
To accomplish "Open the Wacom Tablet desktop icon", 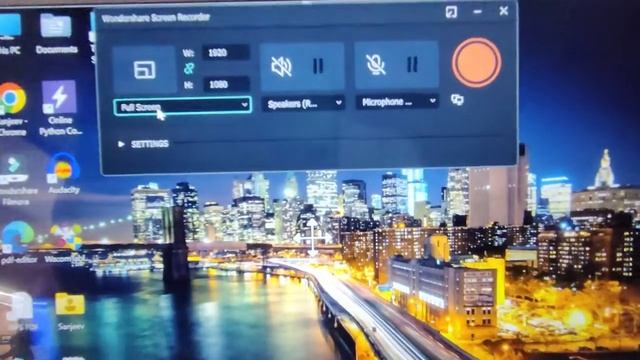I will 65,243.
